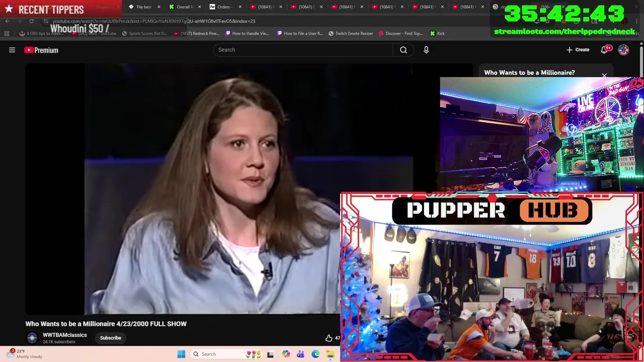The height and width of the screenshot is (362, 644).
Task: Launch Copilot from the taskbar
Action: [x=286, y=354]
